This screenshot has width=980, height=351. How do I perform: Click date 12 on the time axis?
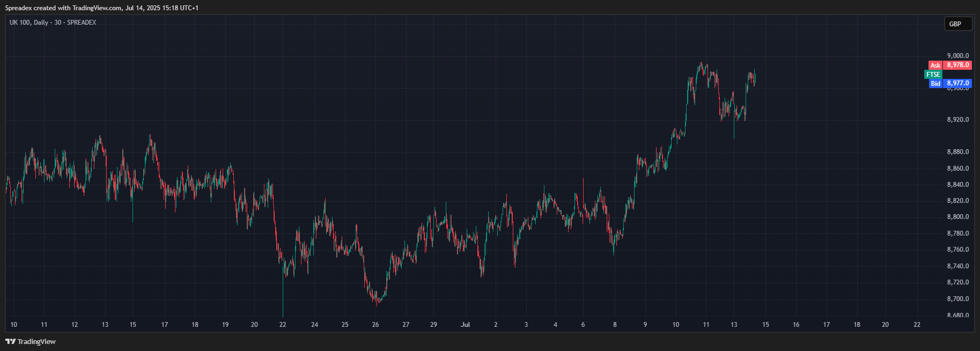(75, 325)
